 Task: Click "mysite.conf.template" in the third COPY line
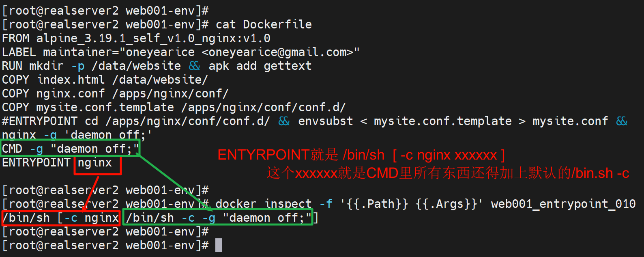tap(105, 107)
